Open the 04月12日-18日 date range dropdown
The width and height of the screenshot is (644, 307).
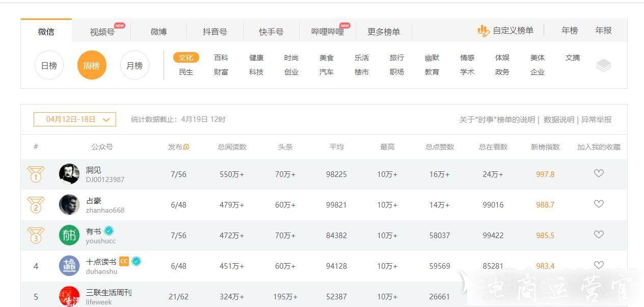(75, 119)
